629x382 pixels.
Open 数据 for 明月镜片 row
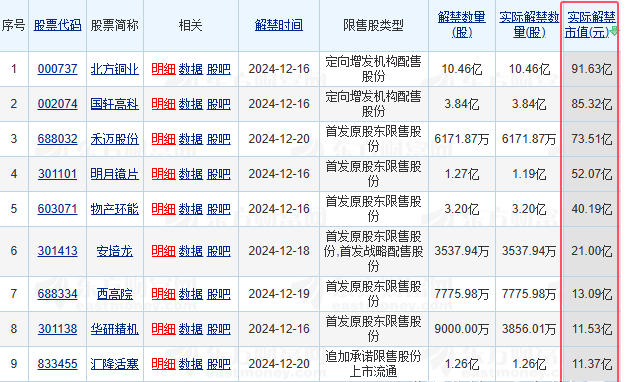click(x=191, y=174)
